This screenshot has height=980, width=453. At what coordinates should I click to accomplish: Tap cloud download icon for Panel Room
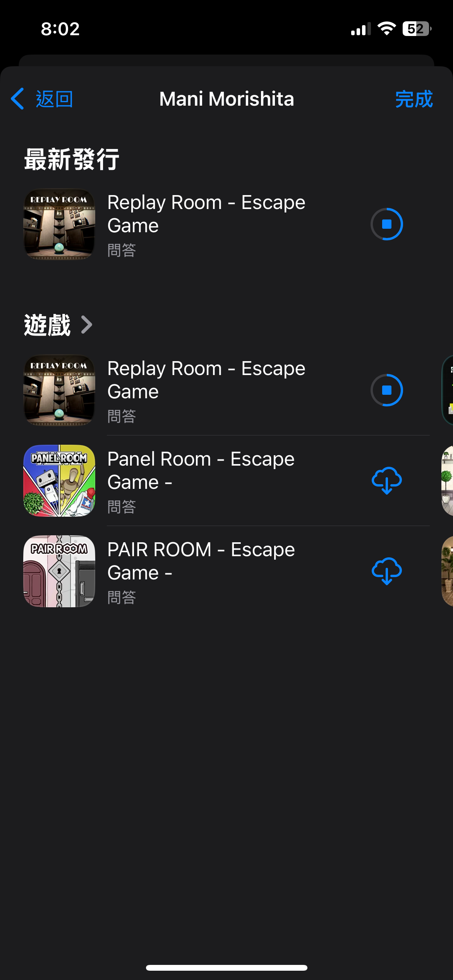tap(386, 480)
